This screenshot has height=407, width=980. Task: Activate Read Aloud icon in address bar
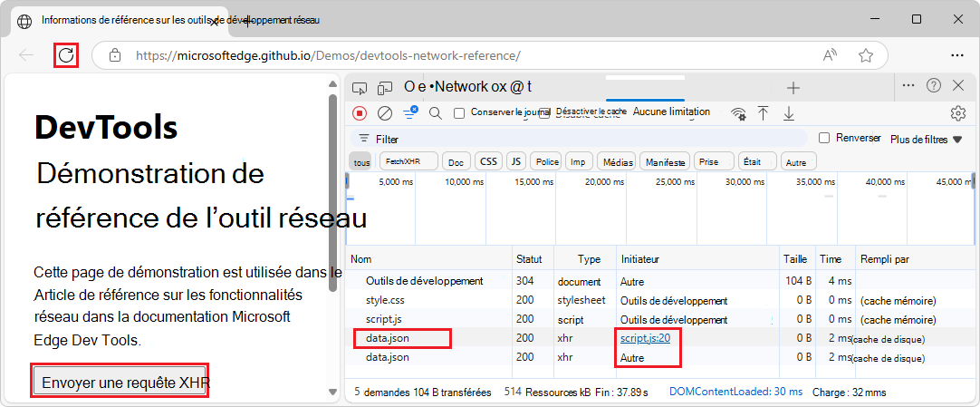pyautogui.click(x=830, y=55)
